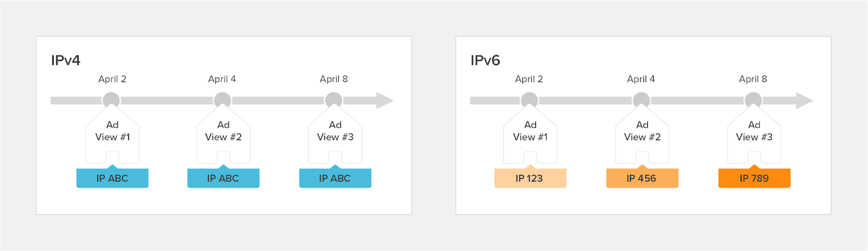Select the light orange IP 123 label
868x251 pixels.
530,178
